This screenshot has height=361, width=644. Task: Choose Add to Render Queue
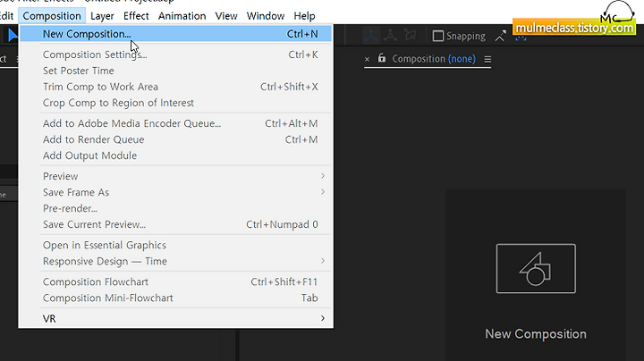pyautogui.click(x=176, y=139)
